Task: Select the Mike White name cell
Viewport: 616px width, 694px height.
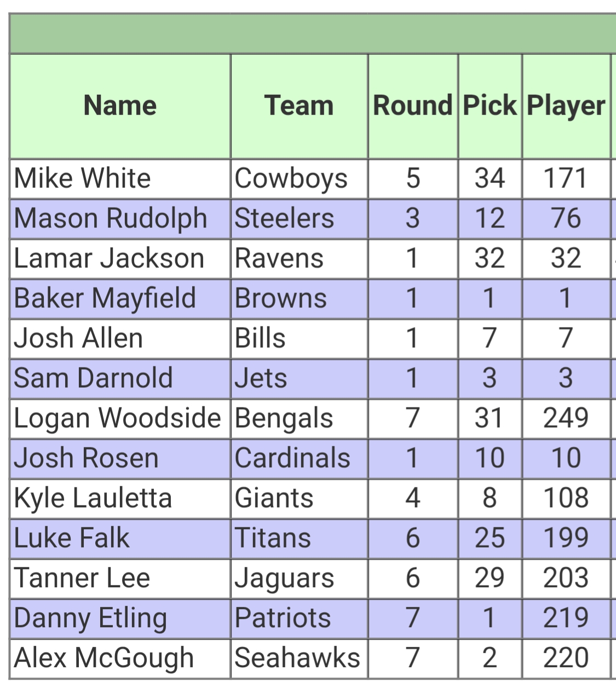Action: (82, 179)
